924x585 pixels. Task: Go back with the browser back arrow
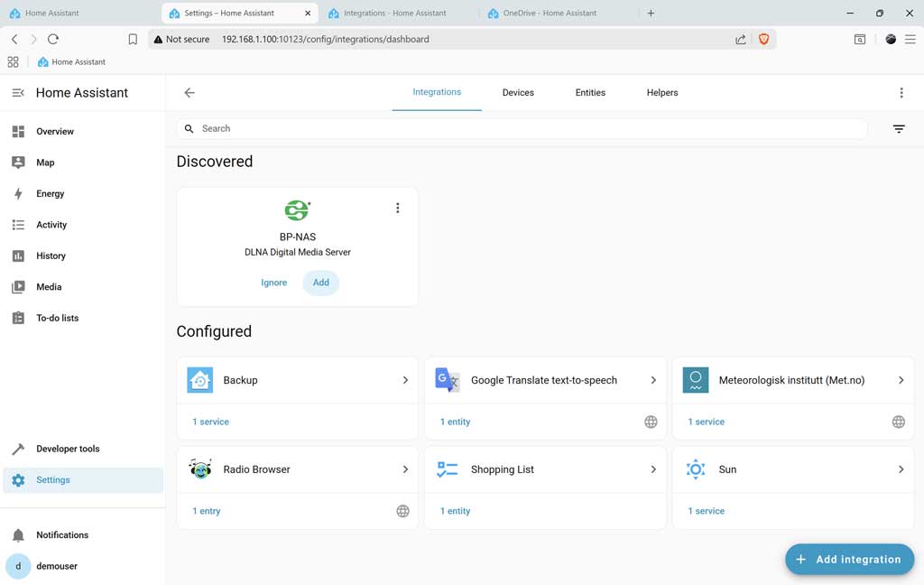pos(14,39)
